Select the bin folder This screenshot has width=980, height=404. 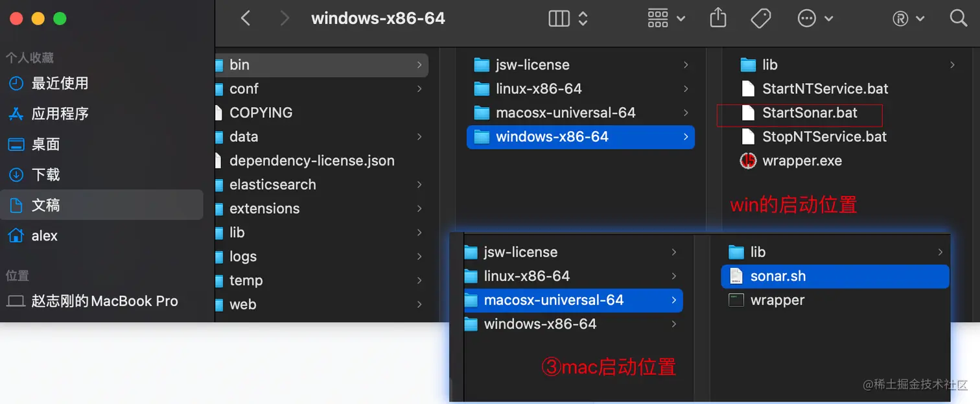coord(321,65)
